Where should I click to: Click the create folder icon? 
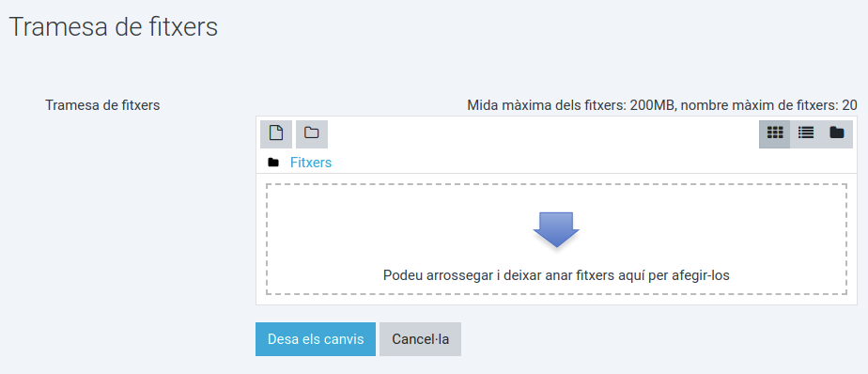pyautogui.click(x=312, y=133)
